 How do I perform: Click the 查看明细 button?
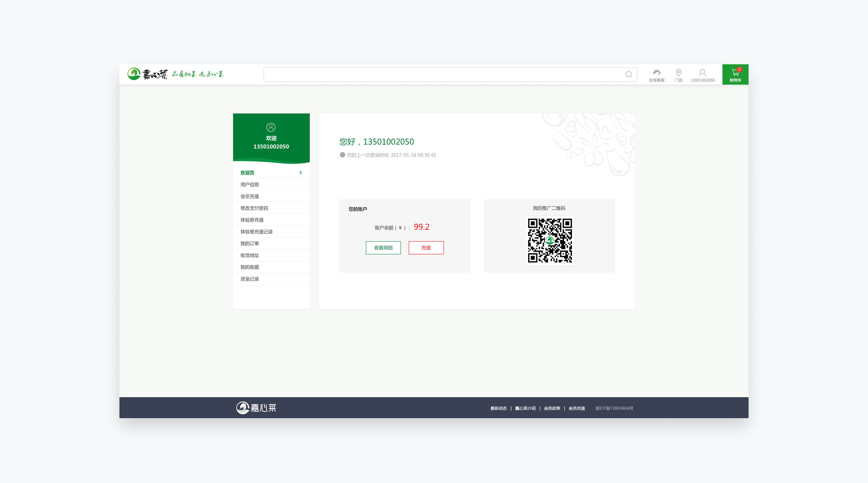[383, 248]
